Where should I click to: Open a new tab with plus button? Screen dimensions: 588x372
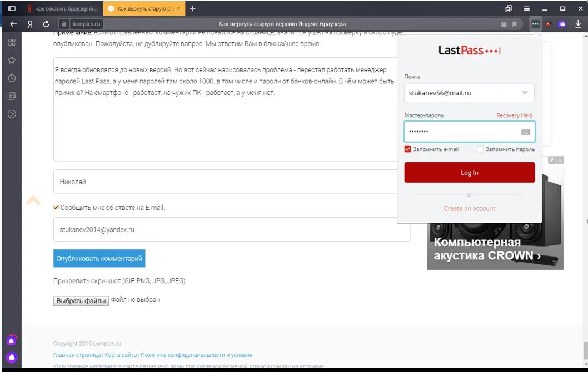193,8
